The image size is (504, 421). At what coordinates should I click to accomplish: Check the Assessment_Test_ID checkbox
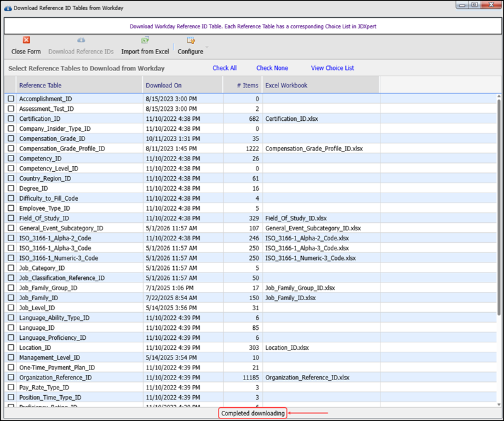(x=11, y=108)
